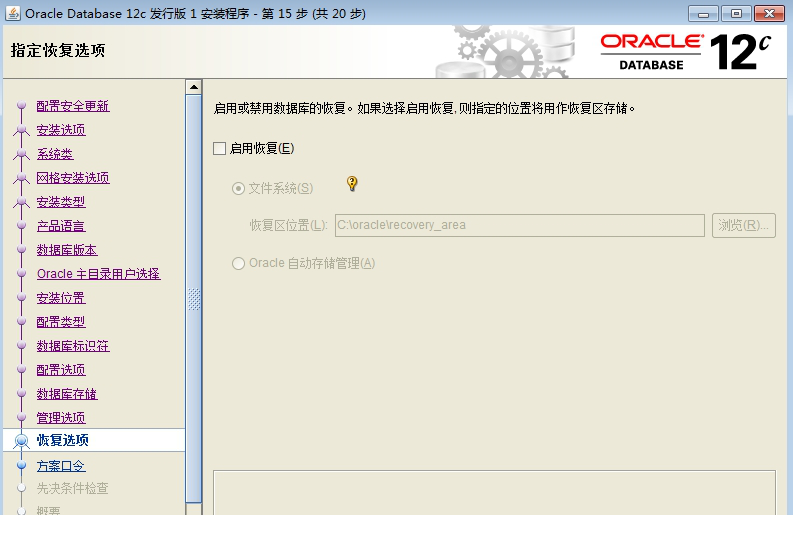Click the lightbulb hint icon beside 文件系统

[x=352, y=183]
